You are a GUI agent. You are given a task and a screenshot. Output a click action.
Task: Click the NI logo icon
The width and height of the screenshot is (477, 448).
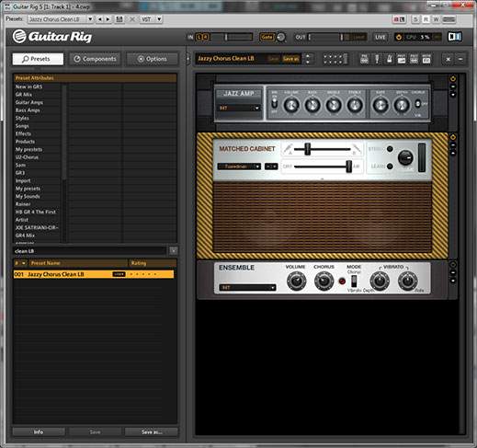click(455, 37)
